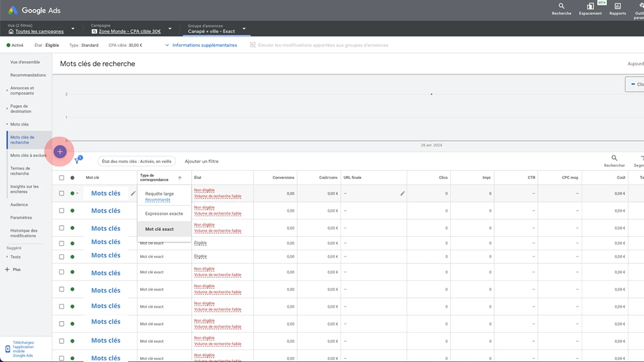Click the CPA cible: 30,00 € text

point(125,45)
